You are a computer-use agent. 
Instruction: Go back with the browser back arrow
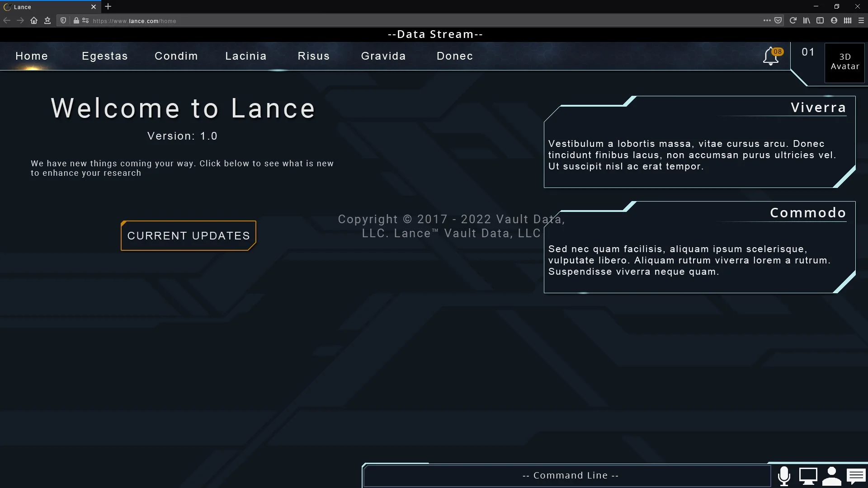pyautogui.click(x=7, y=20)
